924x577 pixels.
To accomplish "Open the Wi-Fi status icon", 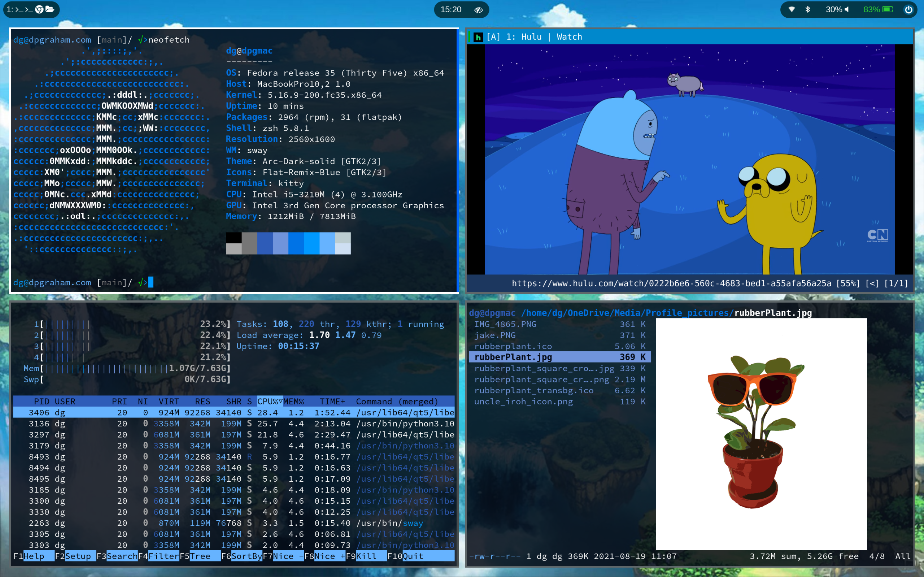I will [x=792, y=9].
